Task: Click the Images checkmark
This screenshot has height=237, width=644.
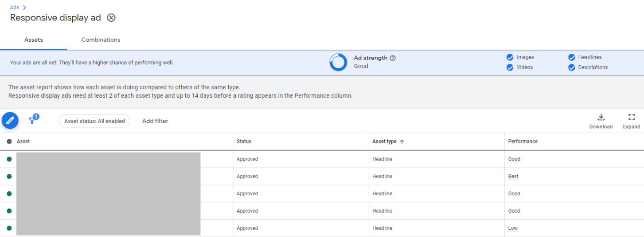Action: click(x=510, y=57)
